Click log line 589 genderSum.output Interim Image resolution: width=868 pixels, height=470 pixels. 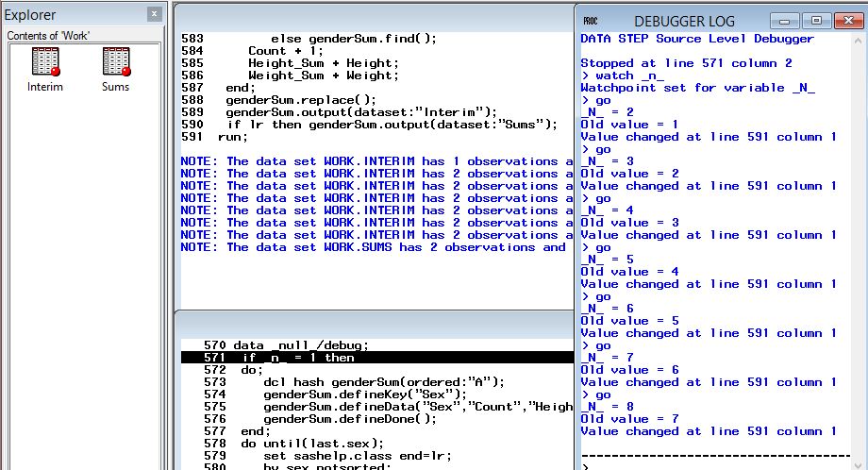coord(359,111)
